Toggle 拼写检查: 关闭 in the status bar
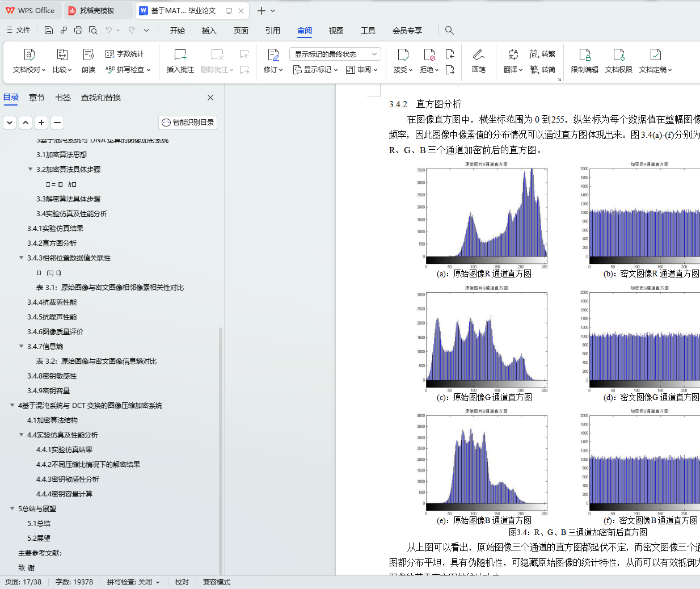The width and height of the screenshot is (700, 589). pyautogui.click(x=133, y=582)
